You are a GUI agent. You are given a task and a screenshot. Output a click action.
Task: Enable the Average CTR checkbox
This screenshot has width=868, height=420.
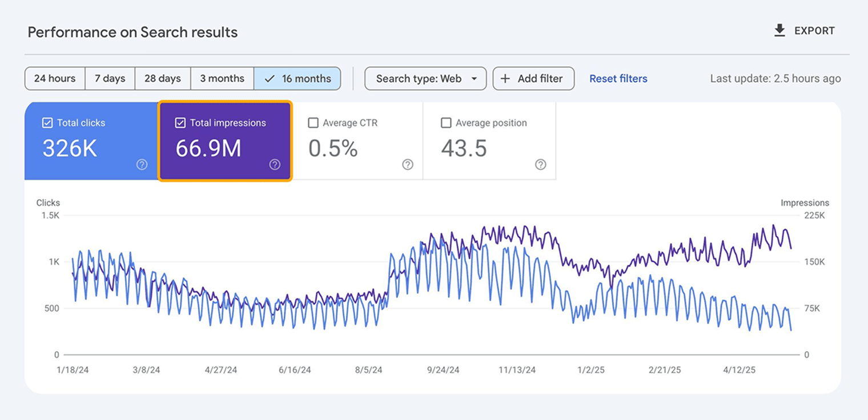(313, 122)
